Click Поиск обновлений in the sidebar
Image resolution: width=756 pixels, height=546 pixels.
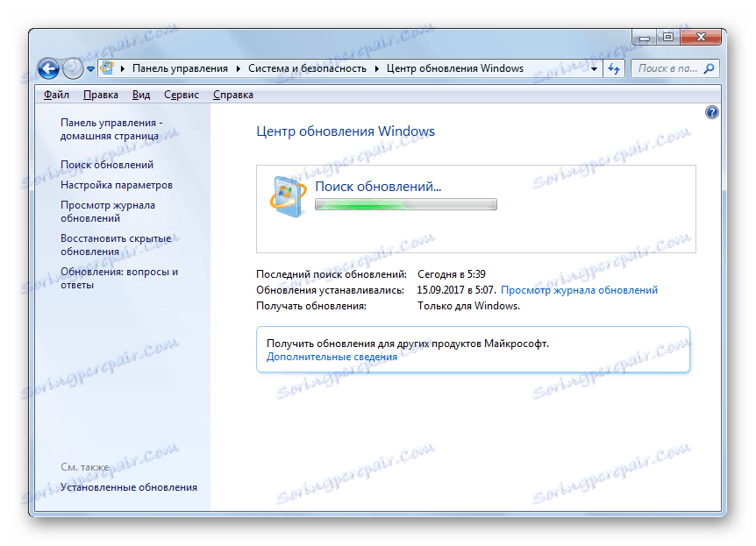pyautogui.click(x=107, y=165)
